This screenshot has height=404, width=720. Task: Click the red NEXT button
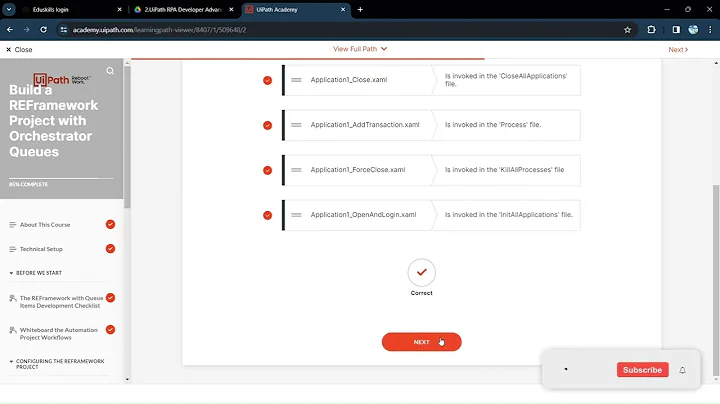[x=422, y=342]
